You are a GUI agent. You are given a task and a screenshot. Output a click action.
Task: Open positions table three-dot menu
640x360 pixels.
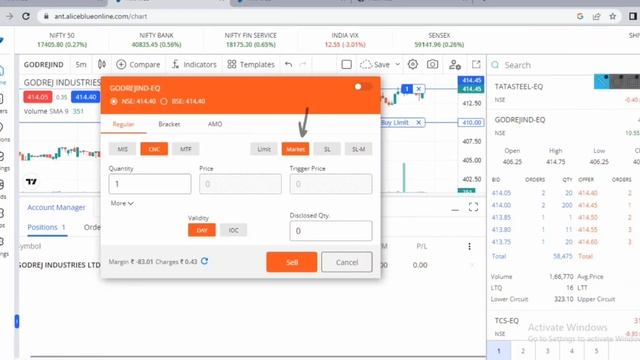tap(469, 246)
